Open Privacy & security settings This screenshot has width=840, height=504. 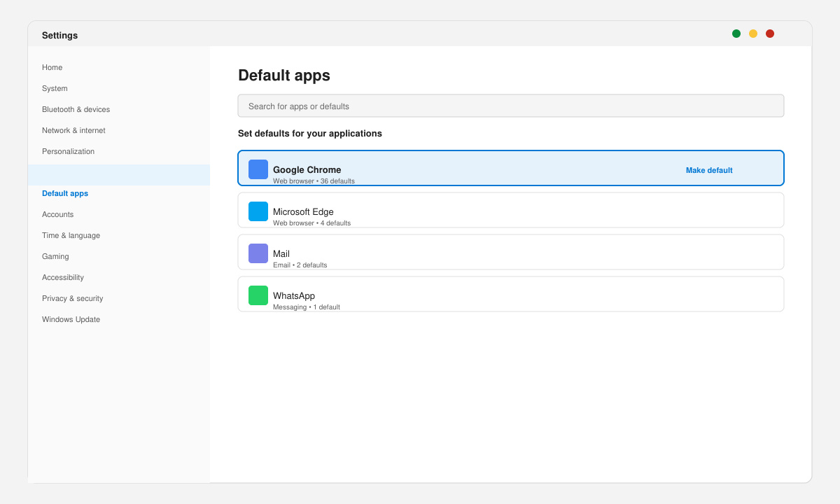click(72, 298)
